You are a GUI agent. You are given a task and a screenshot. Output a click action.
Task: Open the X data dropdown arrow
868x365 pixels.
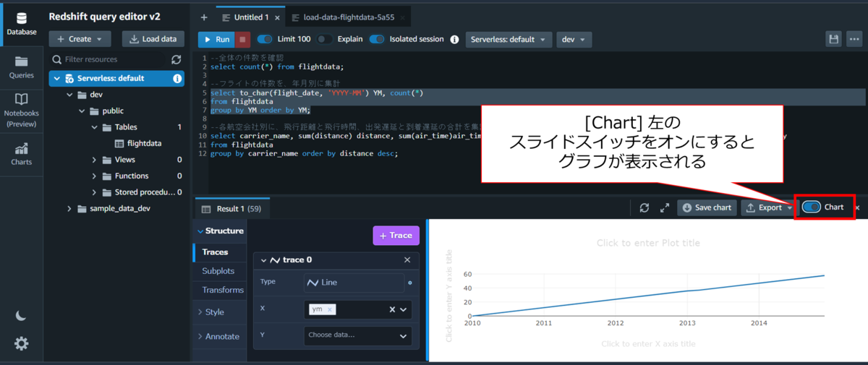(404, 309)
